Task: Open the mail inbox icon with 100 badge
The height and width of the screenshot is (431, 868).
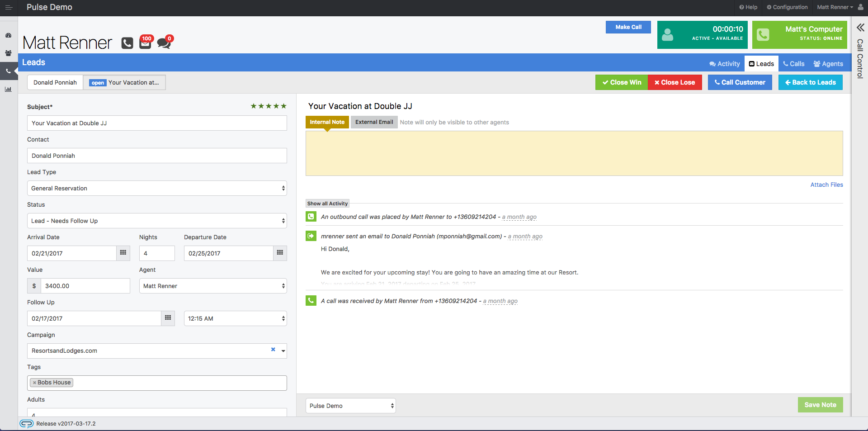Action: click(x=145, y=43)
